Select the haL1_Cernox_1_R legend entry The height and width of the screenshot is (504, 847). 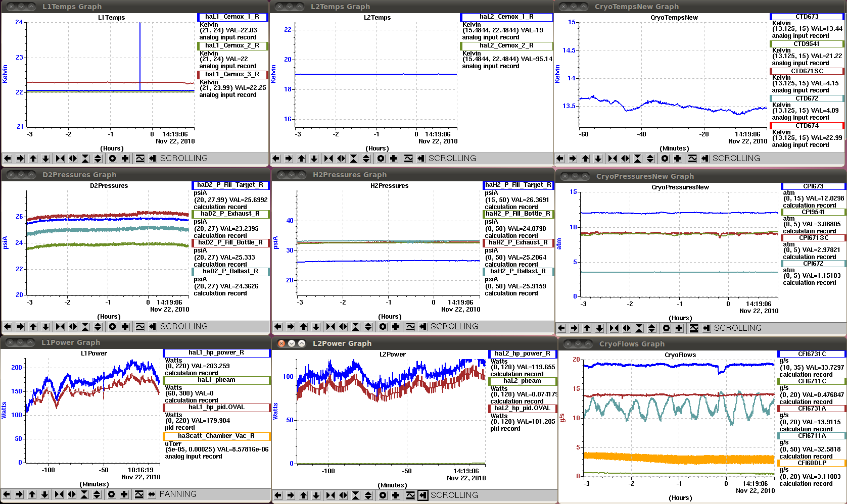[232, 17]
